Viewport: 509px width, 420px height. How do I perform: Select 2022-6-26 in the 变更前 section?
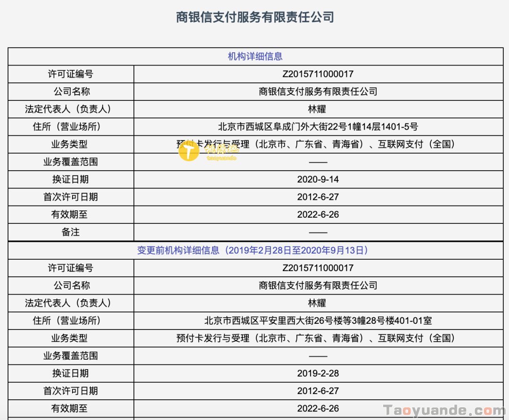[x=318, y=408]
